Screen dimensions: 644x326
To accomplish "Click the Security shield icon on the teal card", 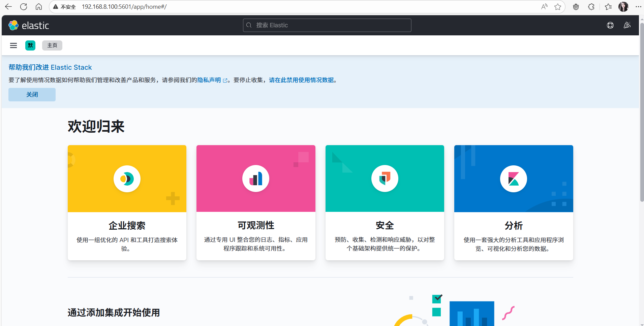I will (385, 178).
